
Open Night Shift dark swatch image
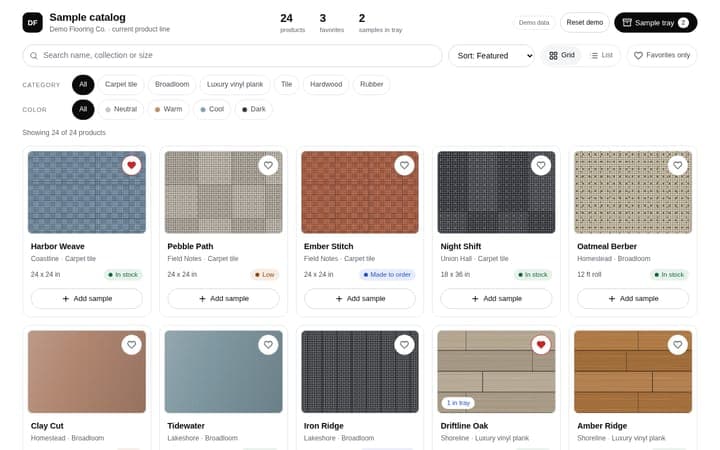tap(496, 192)
